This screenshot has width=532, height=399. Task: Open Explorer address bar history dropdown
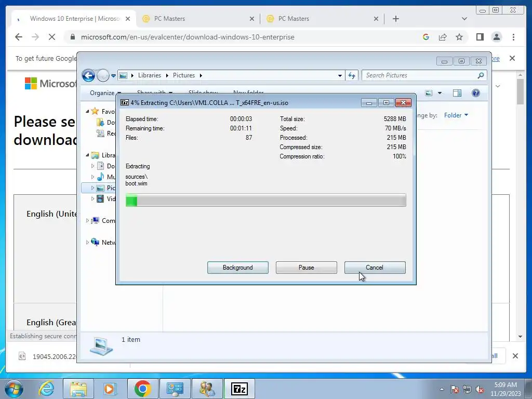pyautogui.click(x=340, y=76)
